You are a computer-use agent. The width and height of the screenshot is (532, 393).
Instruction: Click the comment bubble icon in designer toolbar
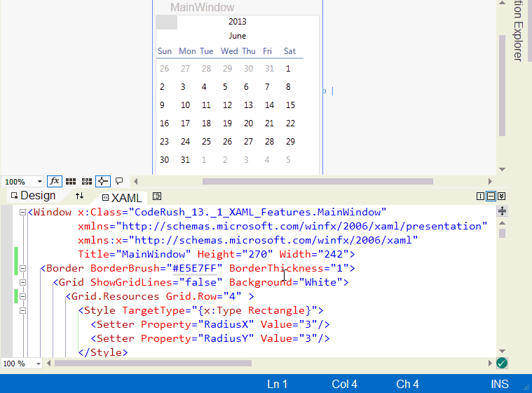pyautogui.click(x=119, y=181)
